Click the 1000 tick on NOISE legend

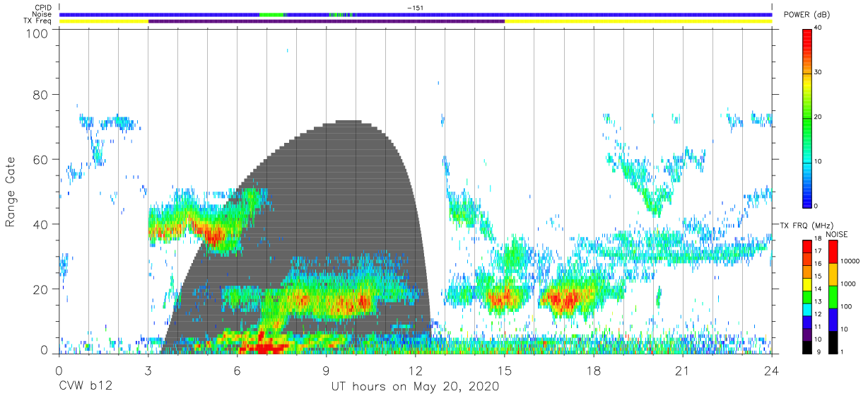[x=847, y=284]
